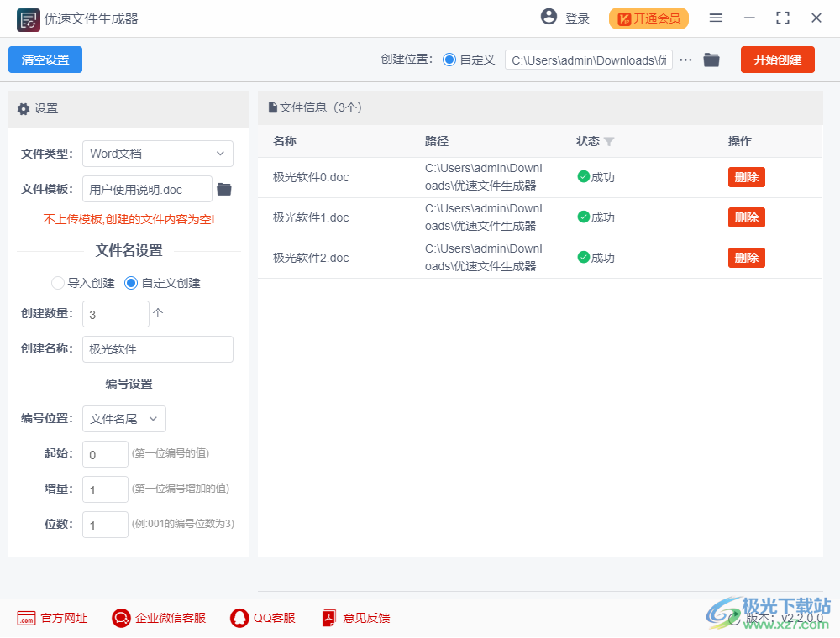
Task: Open the hamburger menu at top right
Action: click(x=716, y=17)
